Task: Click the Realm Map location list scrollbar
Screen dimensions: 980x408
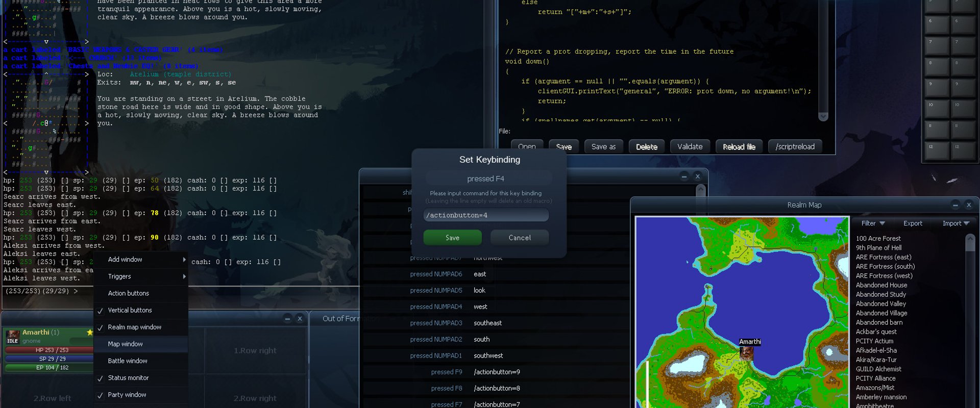Action: click(x=970, y=321)
